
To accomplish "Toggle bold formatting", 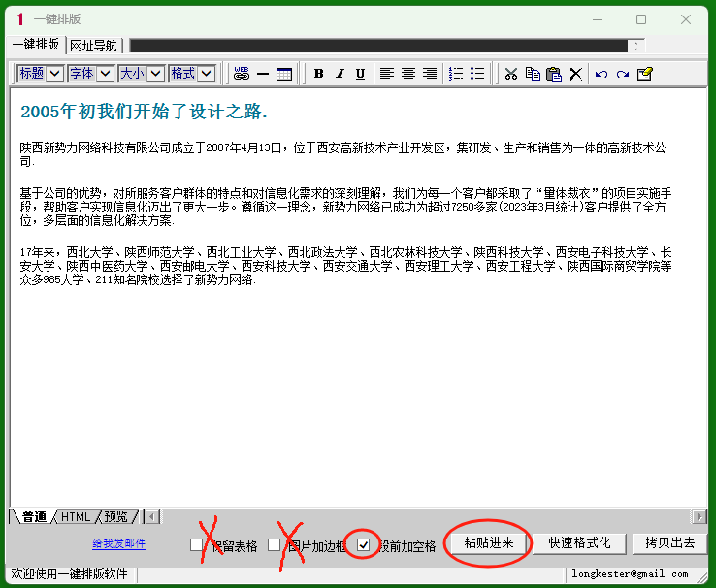I will [318, 74].
